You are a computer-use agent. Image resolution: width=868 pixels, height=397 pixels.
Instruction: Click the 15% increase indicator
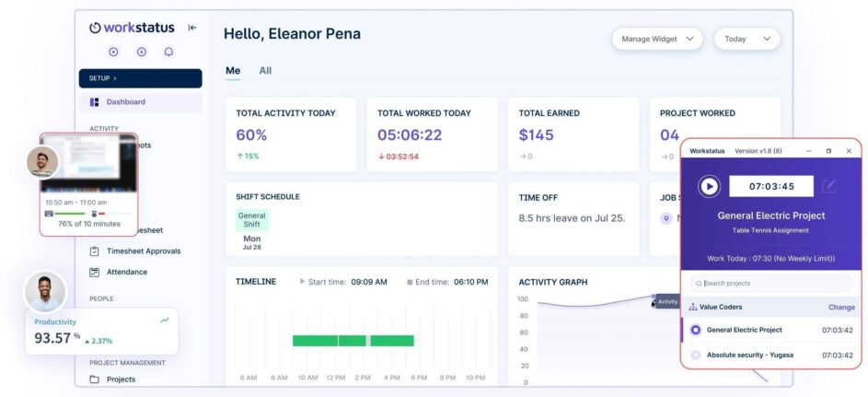tap(248, 157)
